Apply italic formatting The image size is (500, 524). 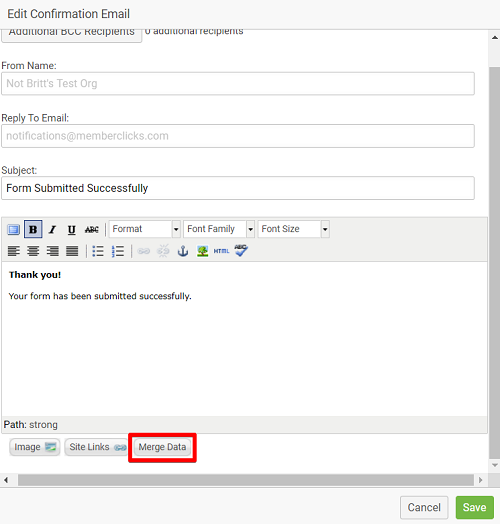click(x=52, y=229)
